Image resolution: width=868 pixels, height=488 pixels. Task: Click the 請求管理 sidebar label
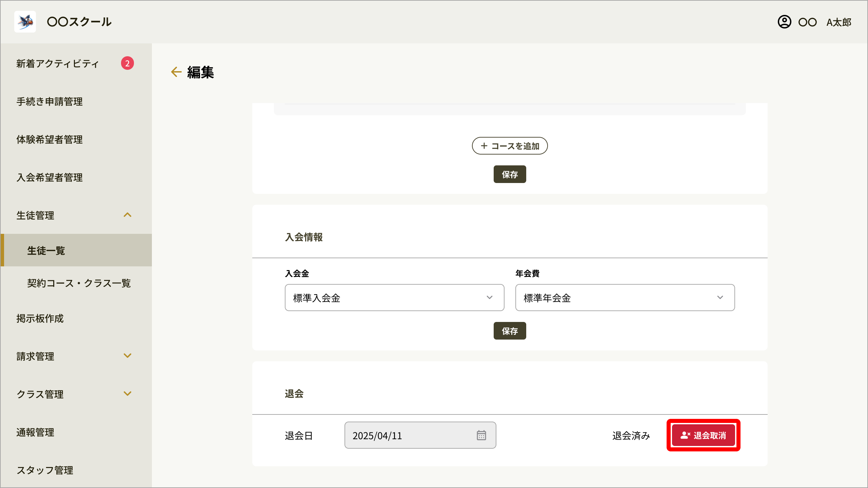tap(35, 357)
